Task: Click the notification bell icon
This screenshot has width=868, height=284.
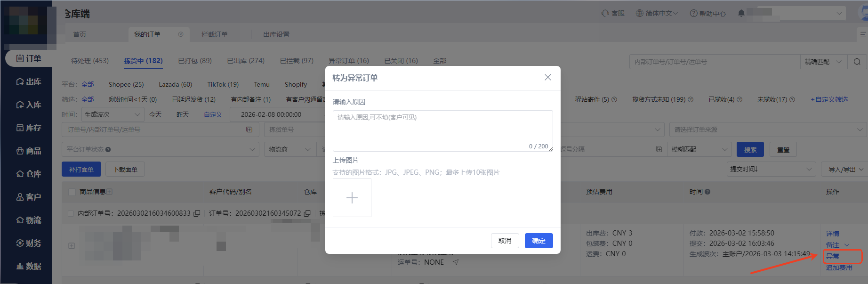Action: point(741,13)
